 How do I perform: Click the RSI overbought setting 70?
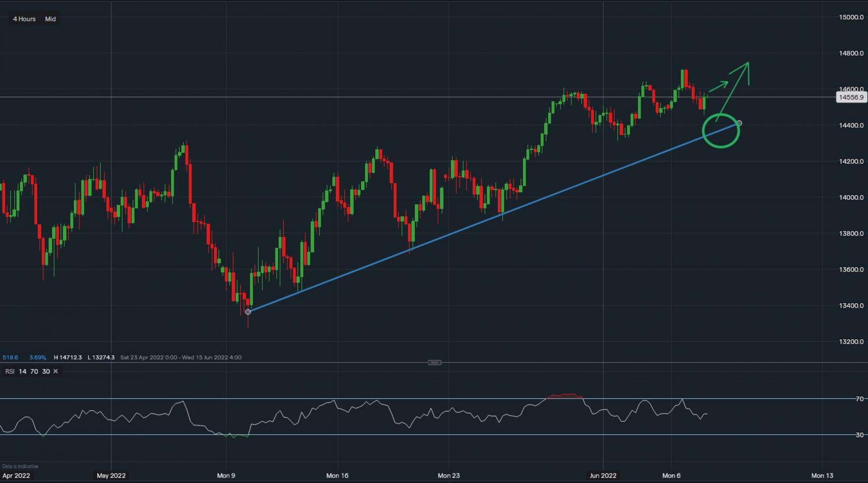click(x=34, y=371)
